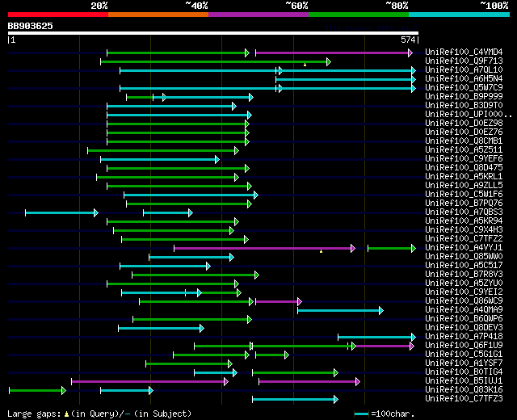Click the cyan alignment bar in C7TFZ3 row
This screenshot has width=517, height=420.
click(x=295, y=400)
